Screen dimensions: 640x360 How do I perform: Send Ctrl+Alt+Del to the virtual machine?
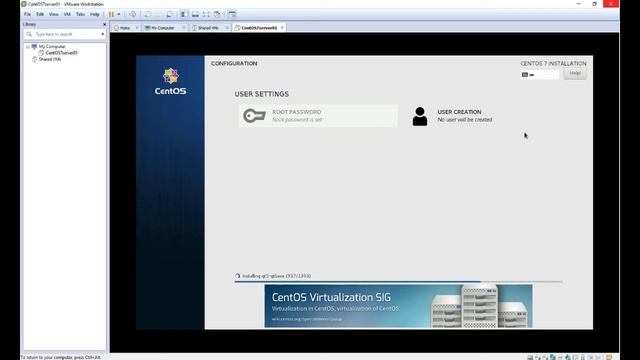click(x=133, y=14)
